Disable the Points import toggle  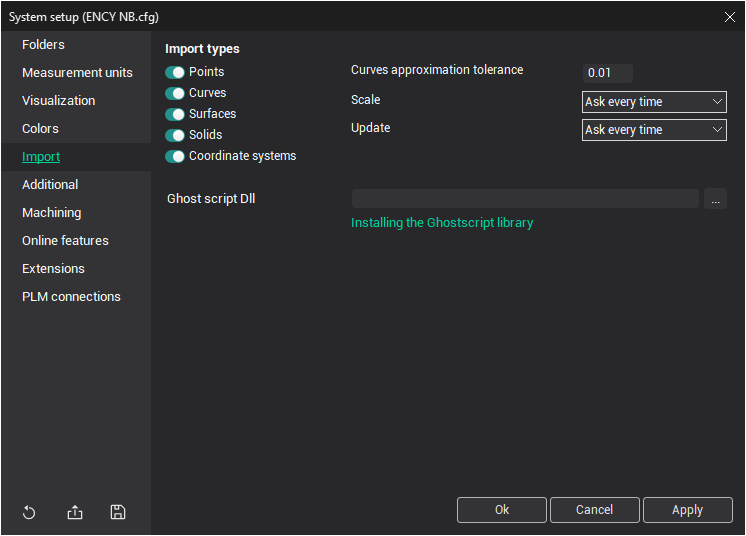[x=175, y=72]
